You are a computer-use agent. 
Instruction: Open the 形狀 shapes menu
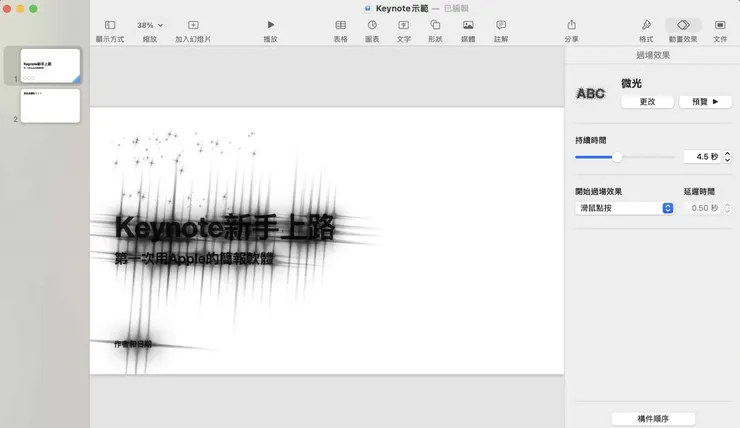click(435, 31)
